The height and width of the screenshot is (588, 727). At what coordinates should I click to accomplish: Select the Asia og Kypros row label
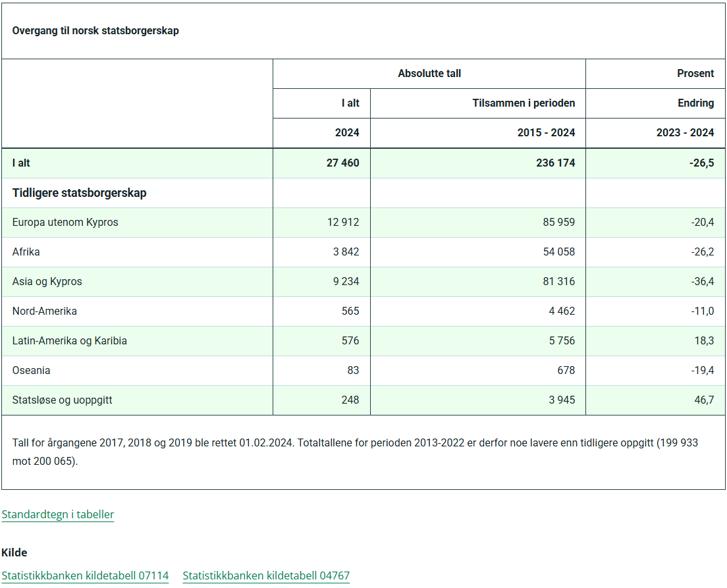pyautogui.click(x=47, y=281)
